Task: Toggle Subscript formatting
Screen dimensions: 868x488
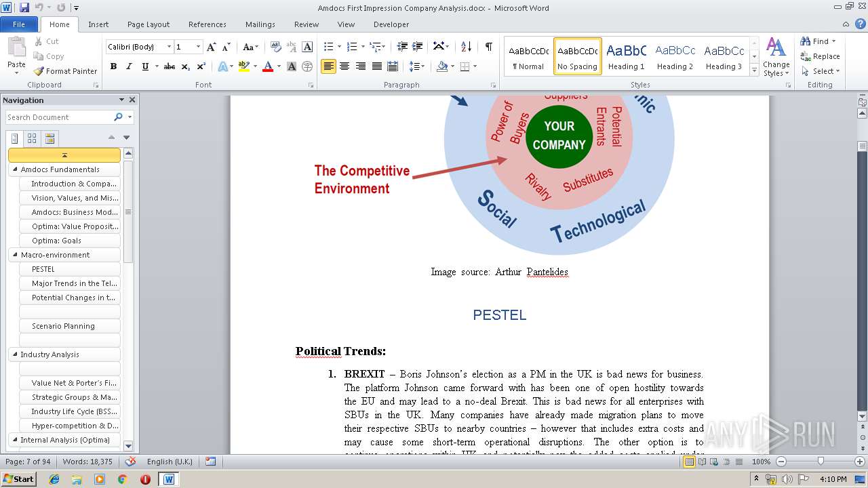Action: [186, 66]
